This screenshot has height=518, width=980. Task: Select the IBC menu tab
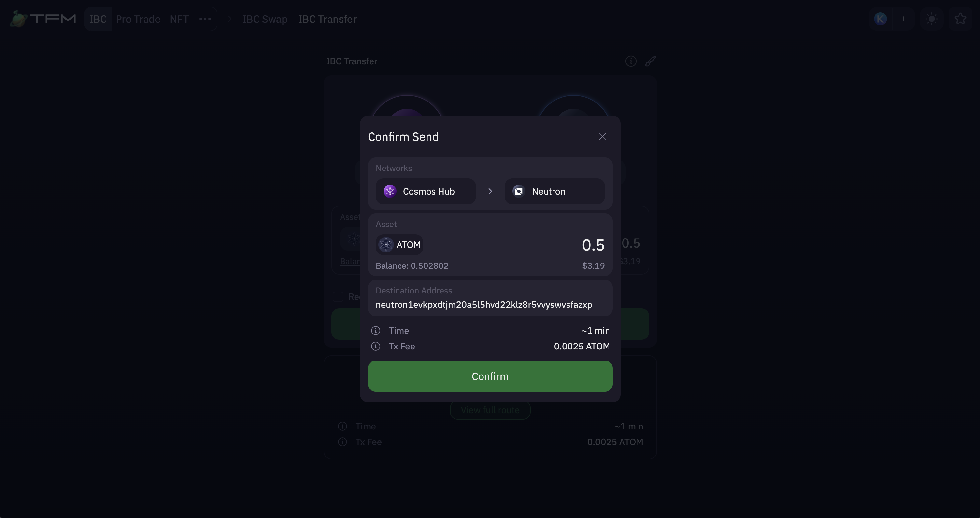(98, 19)
